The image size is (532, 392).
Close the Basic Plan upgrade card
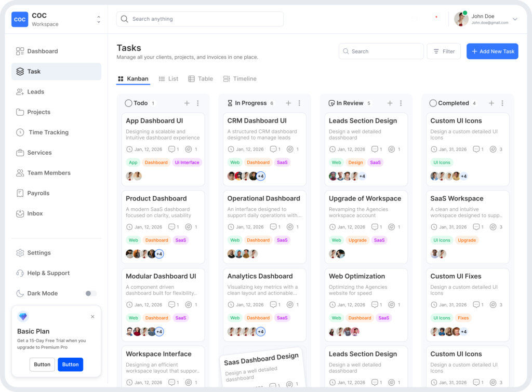click(92, 316)
